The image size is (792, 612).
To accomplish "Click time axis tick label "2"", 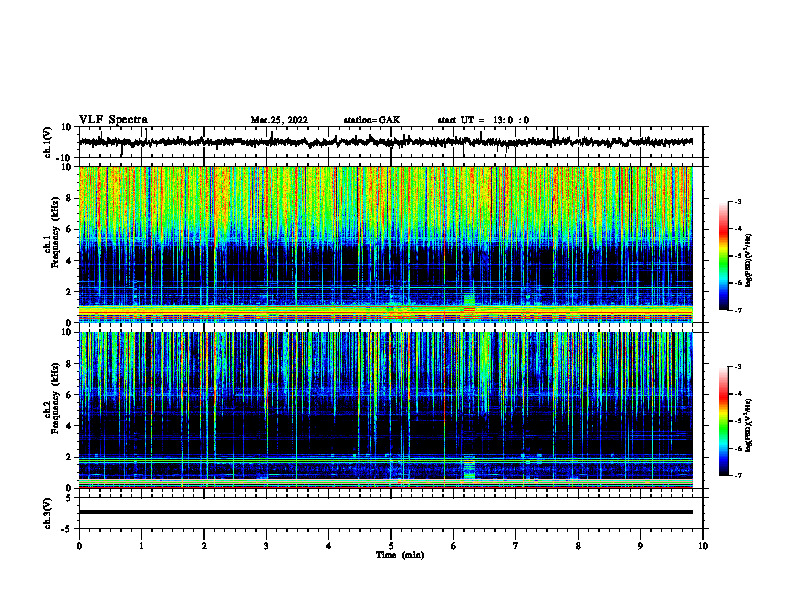I will pos(204,546).
